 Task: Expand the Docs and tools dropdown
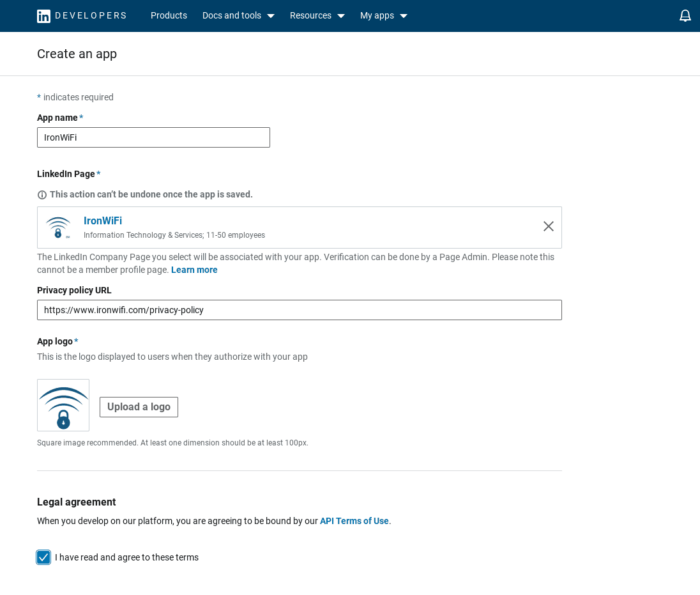[238, 15]
